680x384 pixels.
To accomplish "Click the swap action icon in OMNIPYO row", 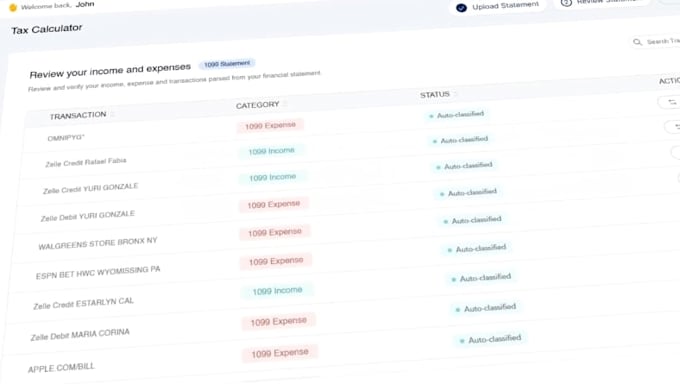I will click(672, 102).
